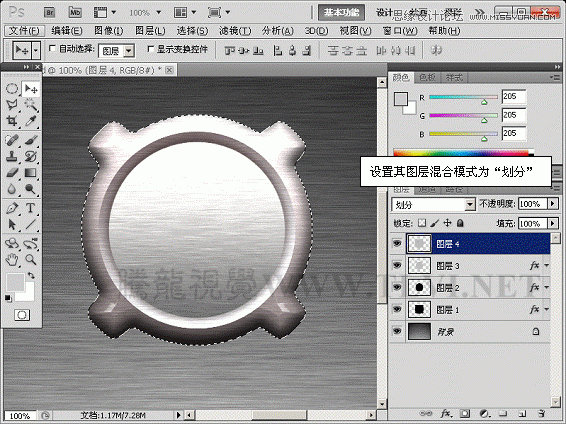
Task: Select the Hand tool
Action: (12, 259)
